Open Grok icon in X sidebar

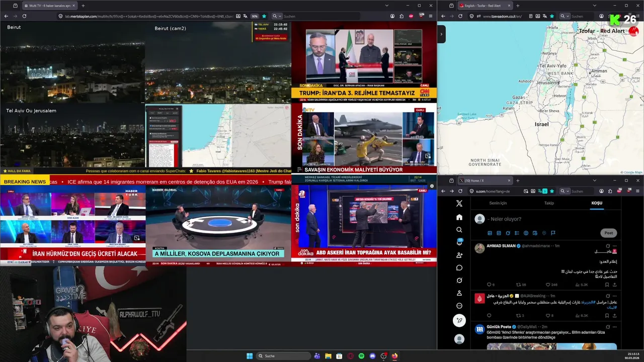click(459, 281)
